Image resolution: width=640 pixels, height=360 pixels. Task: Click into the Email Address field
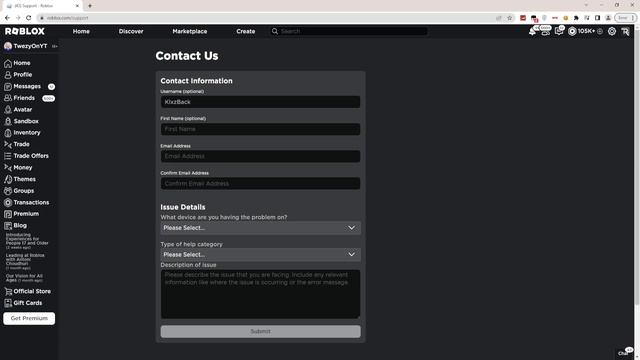[260, 156]
